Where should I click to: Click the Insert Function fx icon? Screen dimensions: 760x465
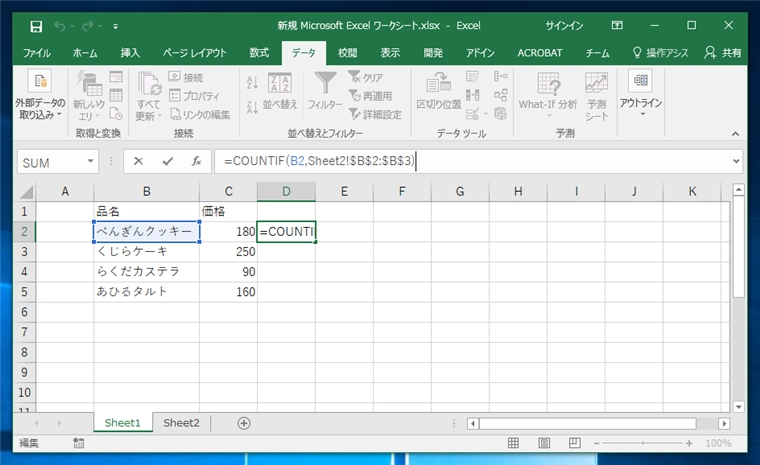click(196, 161)
